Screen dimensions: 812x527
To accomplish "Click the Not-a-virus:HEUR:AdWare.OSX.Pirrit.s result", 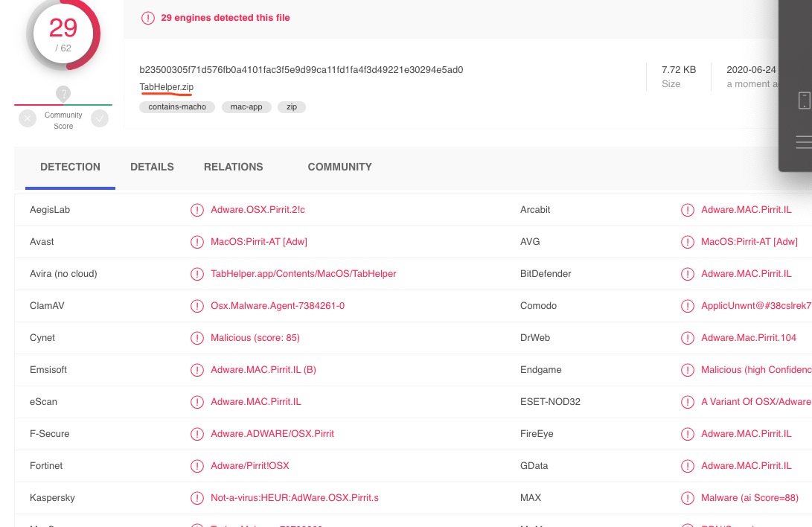I will coord(294,498).
